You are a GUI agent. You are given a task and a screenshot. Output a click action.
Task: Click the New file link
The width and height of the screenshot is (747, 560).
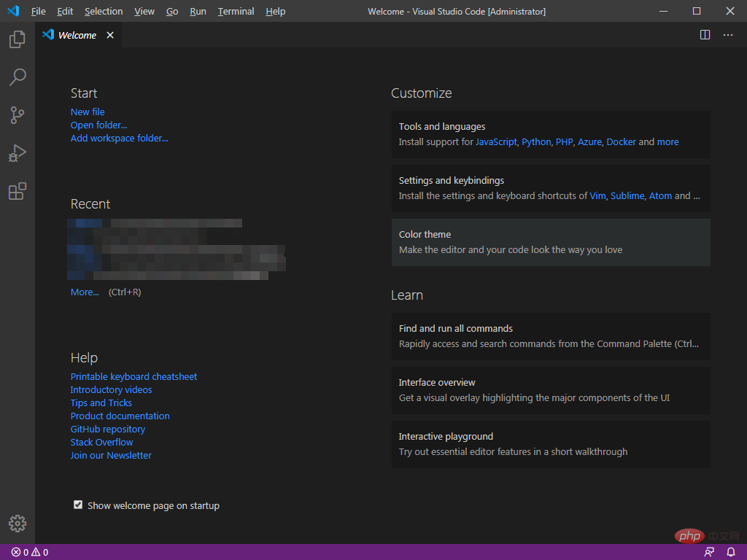coord(88,112)
